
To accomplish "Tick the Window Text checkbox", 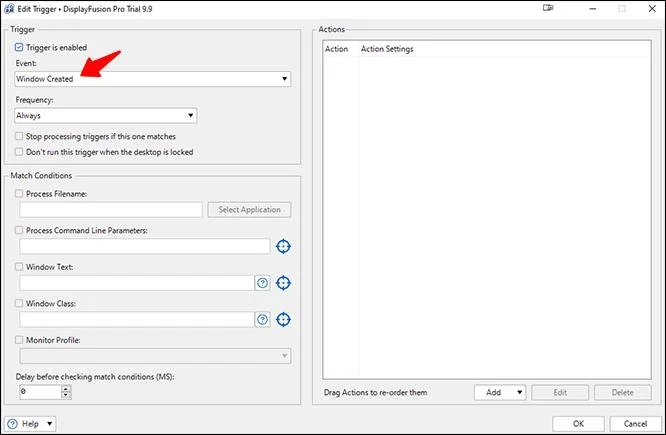I will pyautogui.click(x=19, y=267).
